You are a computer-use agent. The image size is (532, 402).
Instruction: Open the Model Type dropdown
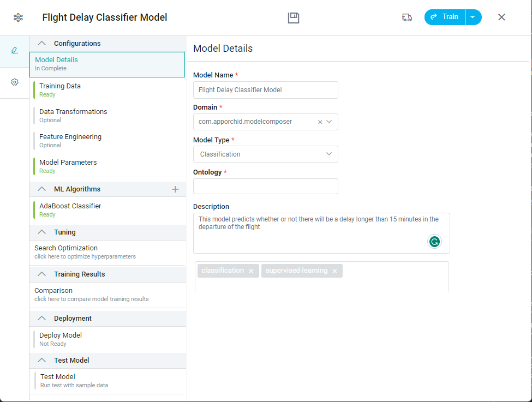(265, 154)
